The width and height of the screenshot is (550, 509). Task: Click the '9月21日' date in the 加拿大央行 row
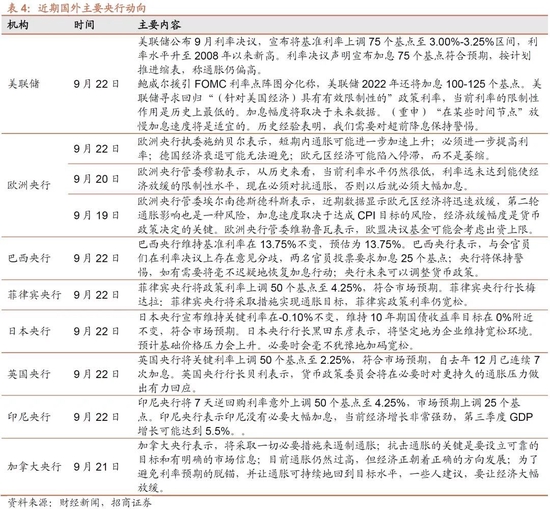[x=96, y=467]
